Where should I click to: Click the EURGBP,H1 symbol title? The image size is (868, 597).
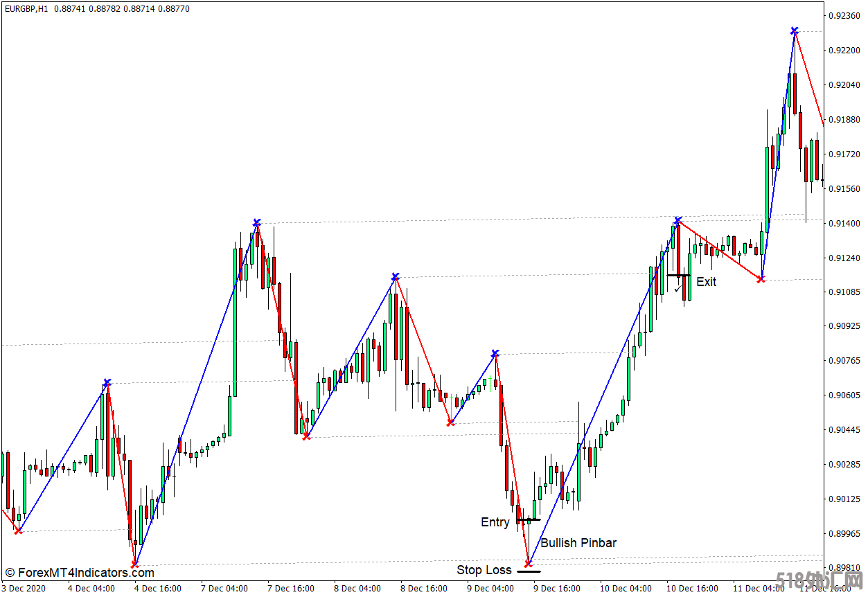pos(26,9)
